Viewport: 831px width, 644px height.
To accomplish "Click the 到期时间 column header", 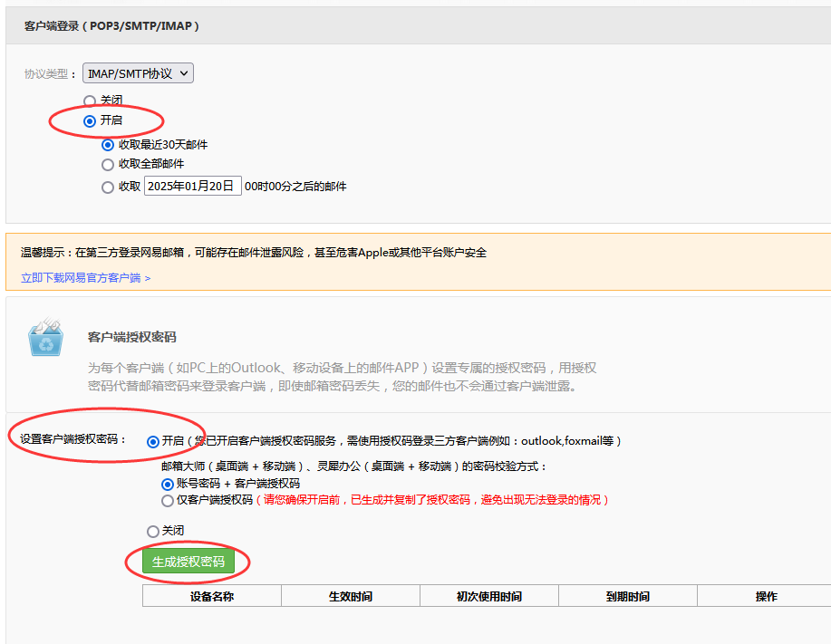I will point(627,595).
